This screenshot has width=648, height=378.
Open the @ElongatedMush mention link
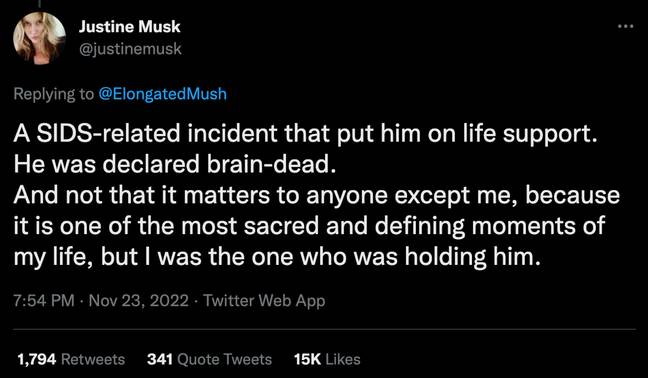click(x=162, y=94)
